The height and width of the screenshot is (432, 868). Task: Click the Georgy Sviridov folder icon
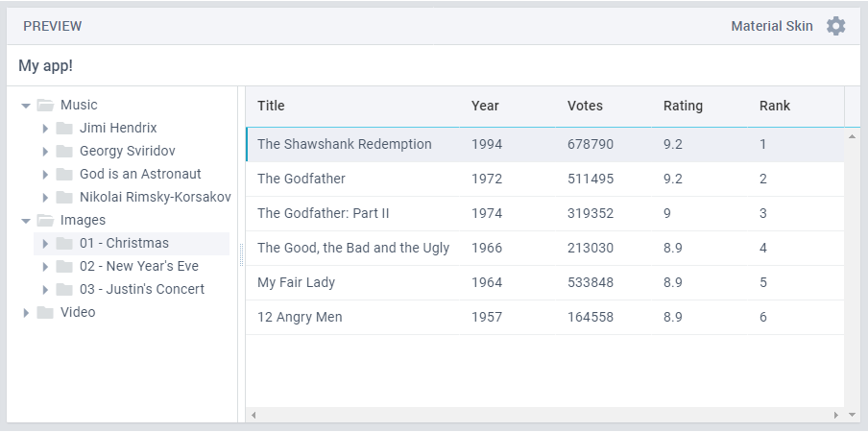(64, 152)
